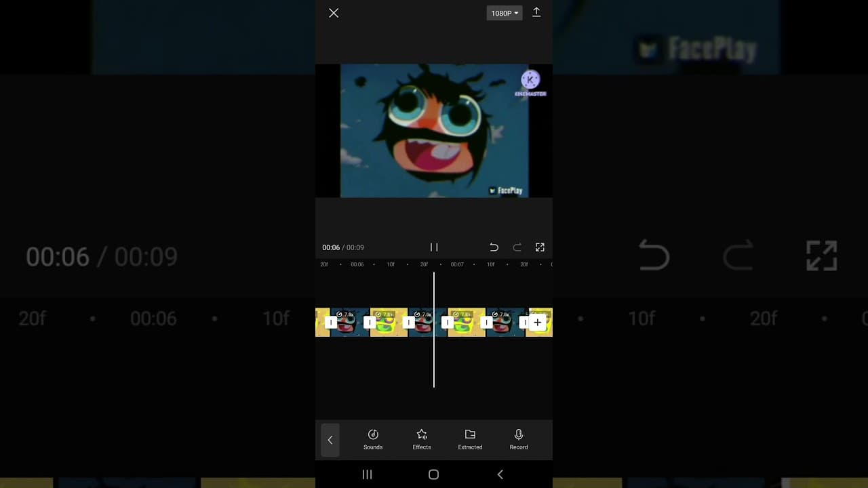Close the project with the X icon

(x=334, y=13)
